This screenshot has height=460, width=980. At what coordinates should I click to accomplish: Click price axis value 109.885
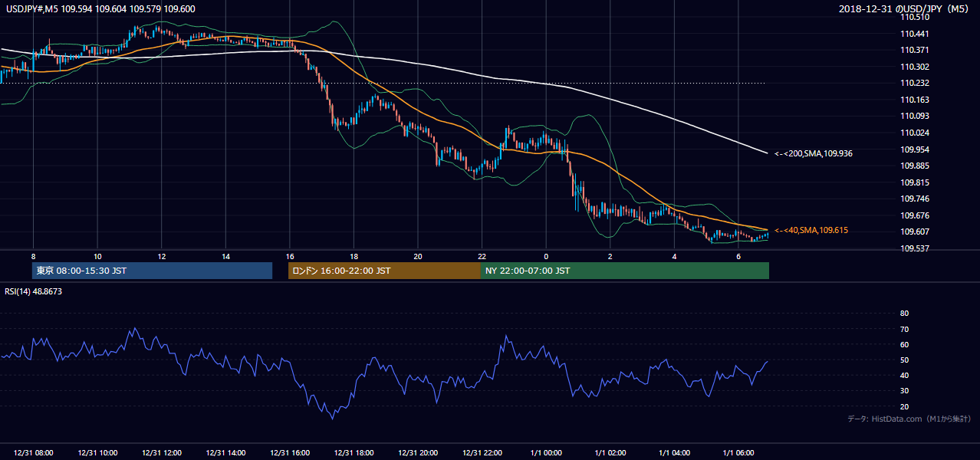(x=915, y=166)
